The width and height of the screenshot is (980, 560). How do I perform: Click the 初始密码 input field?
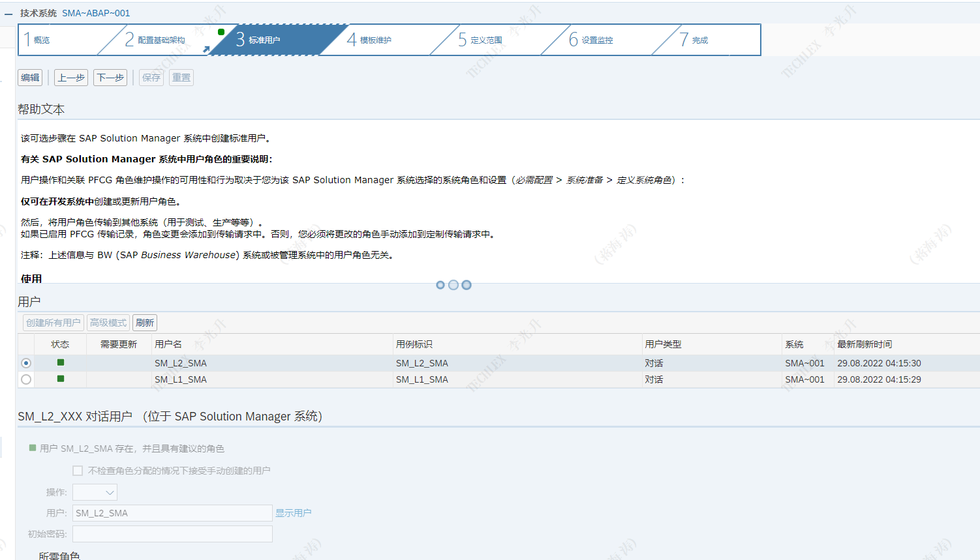pyautogui.click(x=172, y=534)
